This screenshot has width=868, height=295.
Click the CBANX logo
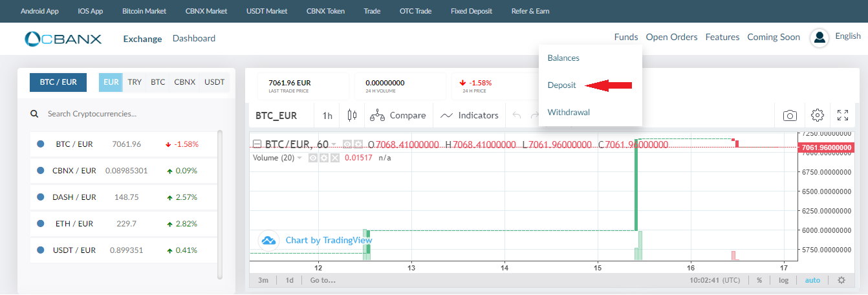click(63, 39)
